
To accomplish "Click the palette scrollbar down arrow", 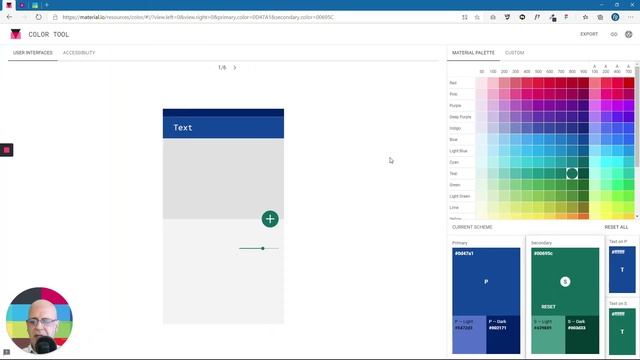I will pyautogui.click(x=637, y=216).
